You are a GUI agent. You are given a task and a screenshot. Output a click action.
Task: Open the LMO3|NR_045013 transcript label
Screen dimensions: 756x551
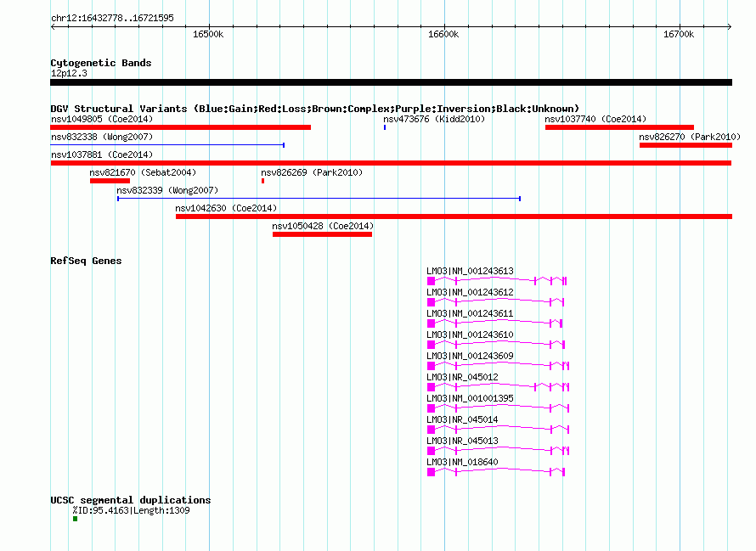pos(462,441)
